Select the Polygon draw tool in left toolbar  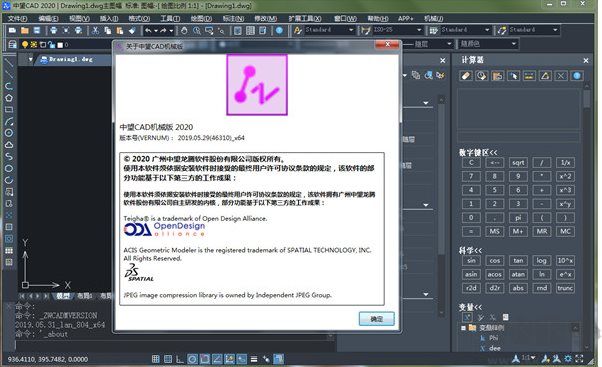[x=9, y=98]
